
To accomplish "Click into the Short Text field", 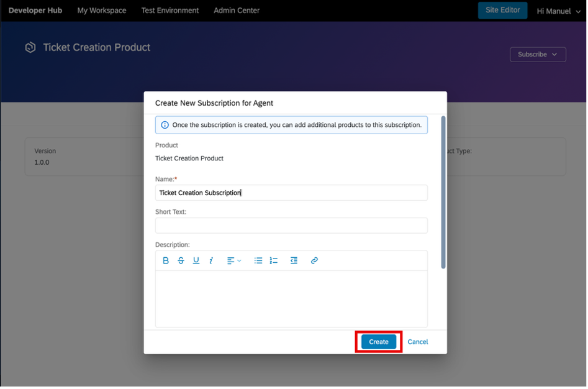I will (x=291, y=226).
